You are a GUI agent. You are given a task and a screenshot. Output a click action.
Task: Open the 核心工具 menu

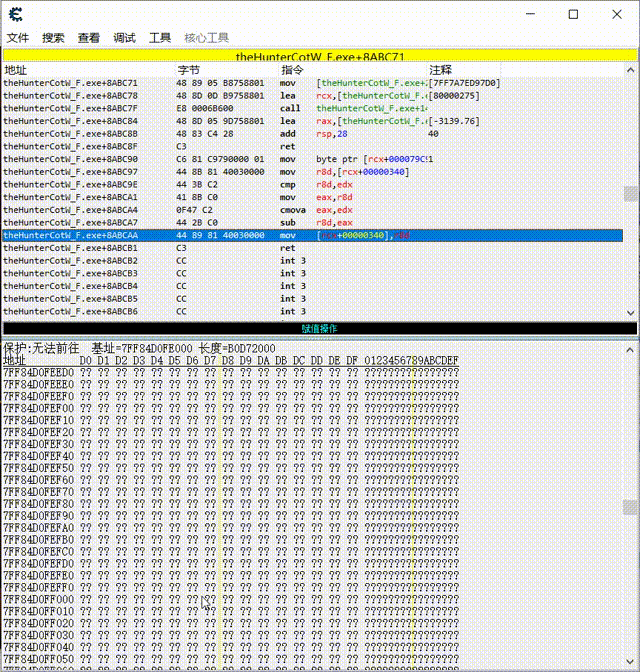tap(206, 38)
